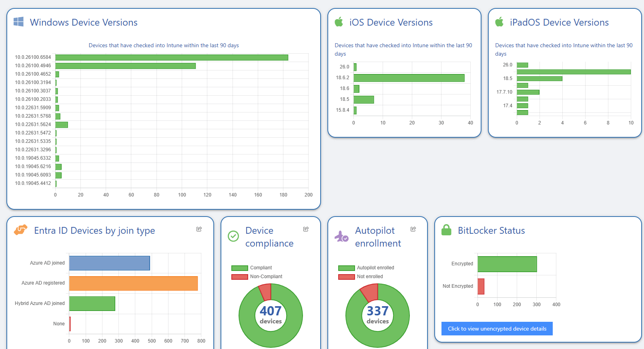Click the iPadOS Apple logo icon
This screenshot has width=644, height=349.
499,22
